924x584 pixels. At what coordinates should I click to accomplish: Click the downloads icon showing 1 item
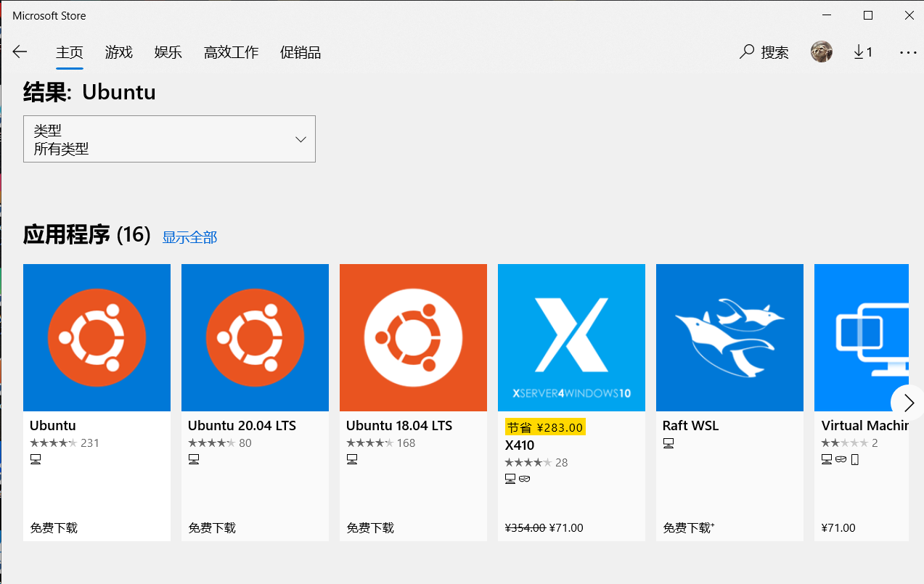862,52
